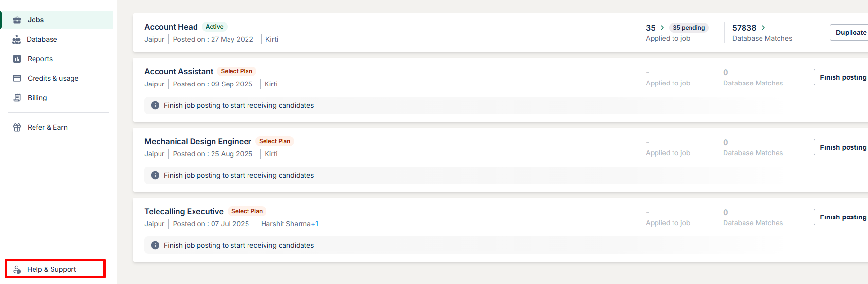Open Billing from the sidebar
Screen dimensions: 868x284
(x=37, y=98)
